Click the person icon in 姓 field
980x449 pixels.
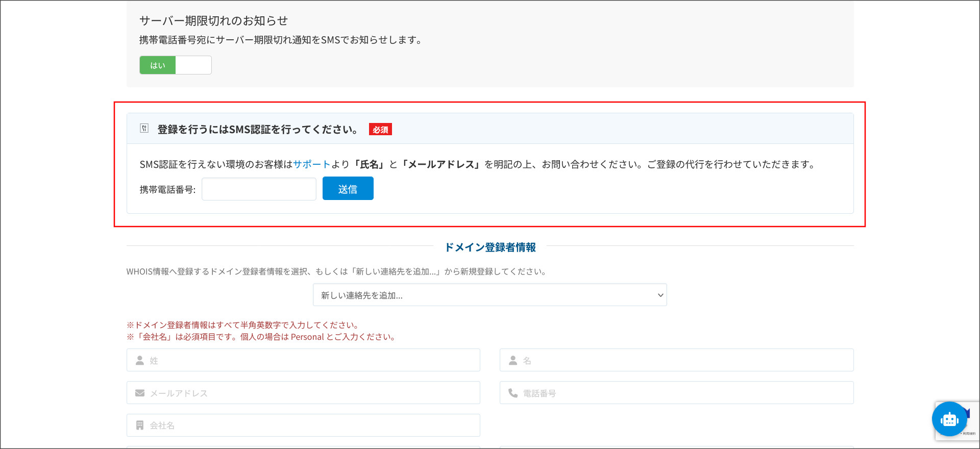(x=140, y=360)
